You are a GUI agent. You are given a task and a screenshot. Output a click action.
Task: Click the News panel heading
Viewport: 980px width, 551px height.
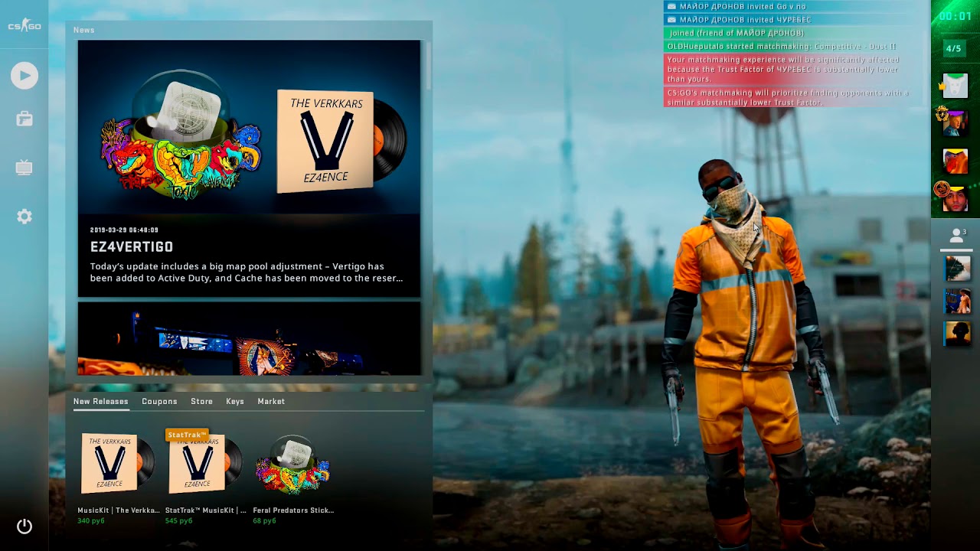84,30
